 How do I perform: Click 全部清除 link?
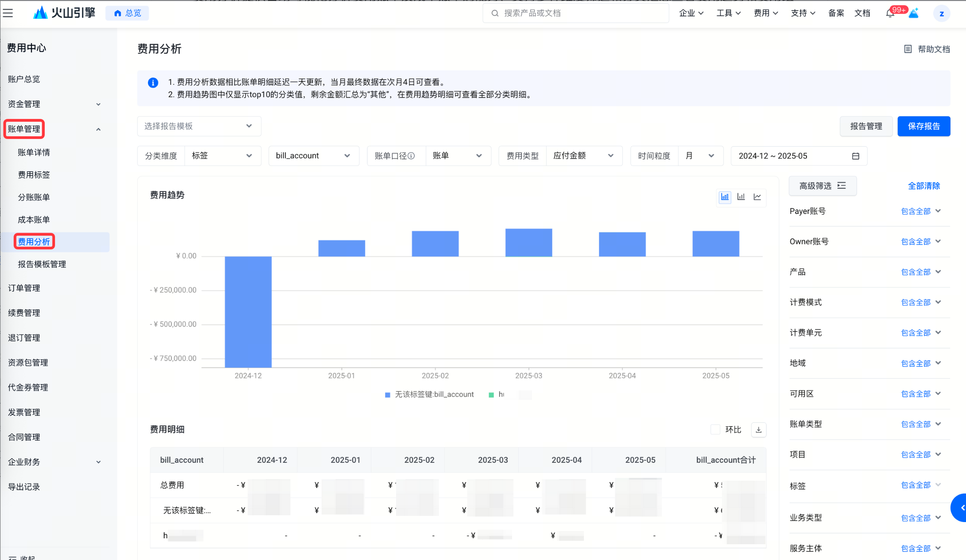tap(924, 186)
